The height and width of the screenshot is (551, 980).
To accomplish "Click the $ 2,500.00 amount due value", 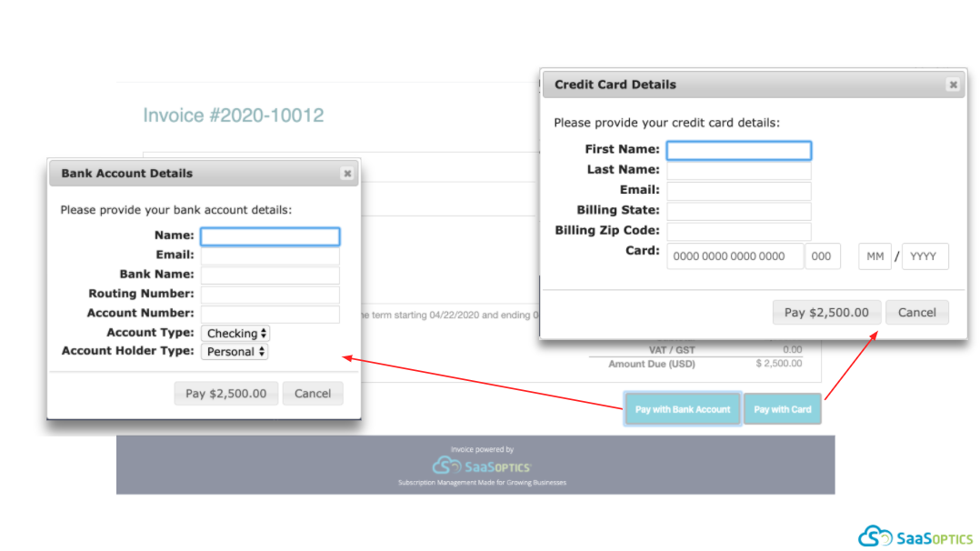I will click(x=779, y=364).
